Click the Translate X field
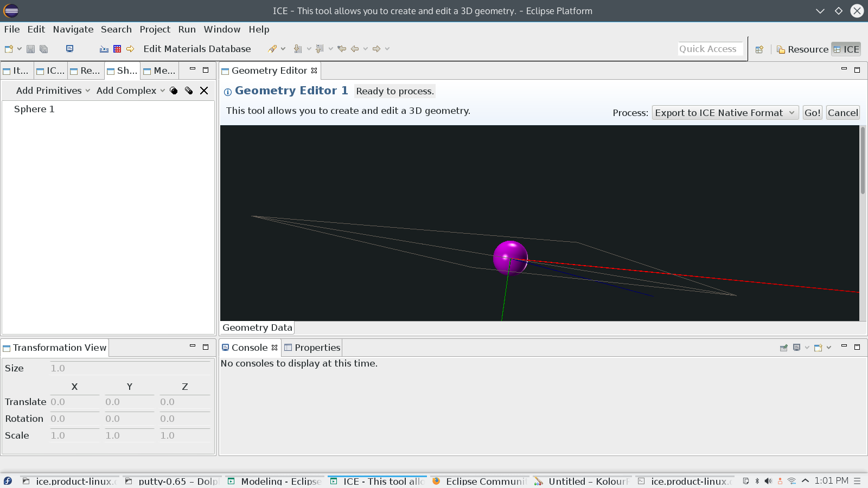868x488 pixels. [x=75, y=402]
